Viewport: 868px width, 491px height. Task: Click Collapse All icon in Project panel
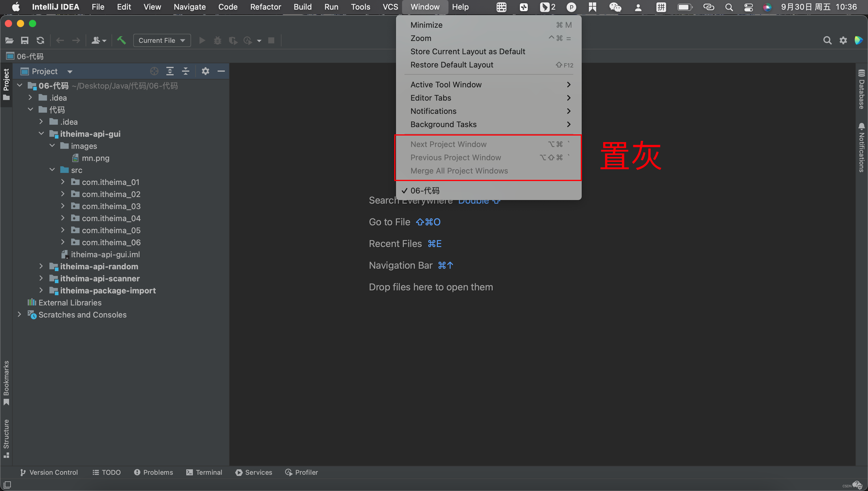186,71
